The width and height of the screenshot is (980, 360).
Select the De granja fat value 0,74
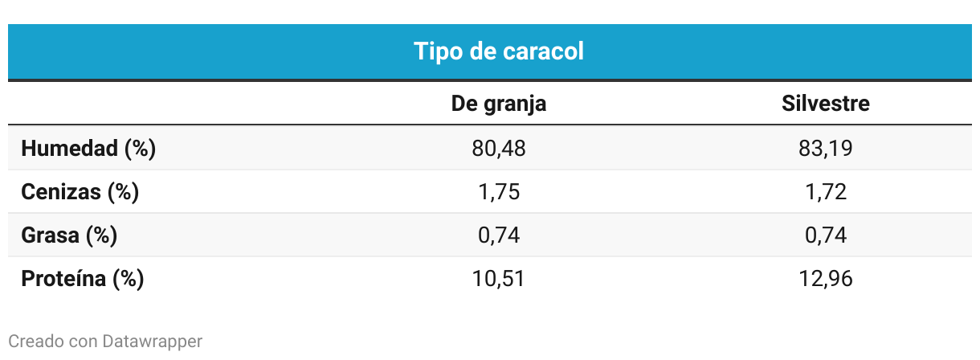click(498, 235)
